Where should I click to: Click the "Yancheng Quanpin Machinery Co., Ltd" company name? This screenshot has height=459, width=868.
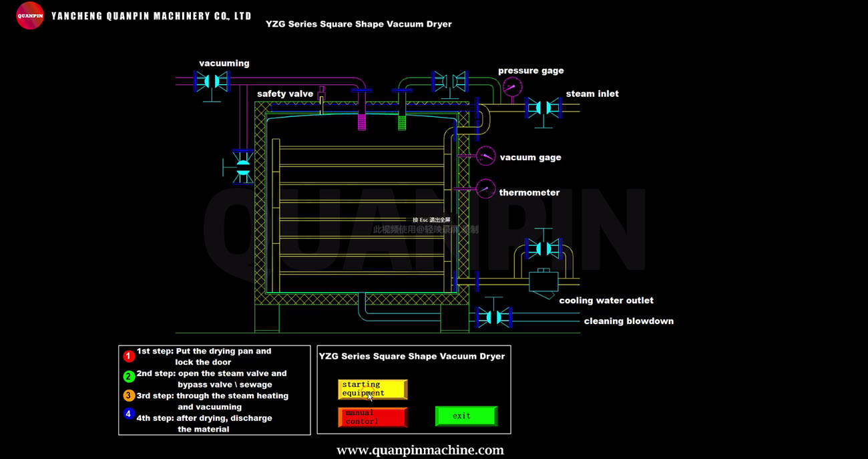tap(152, 16)
